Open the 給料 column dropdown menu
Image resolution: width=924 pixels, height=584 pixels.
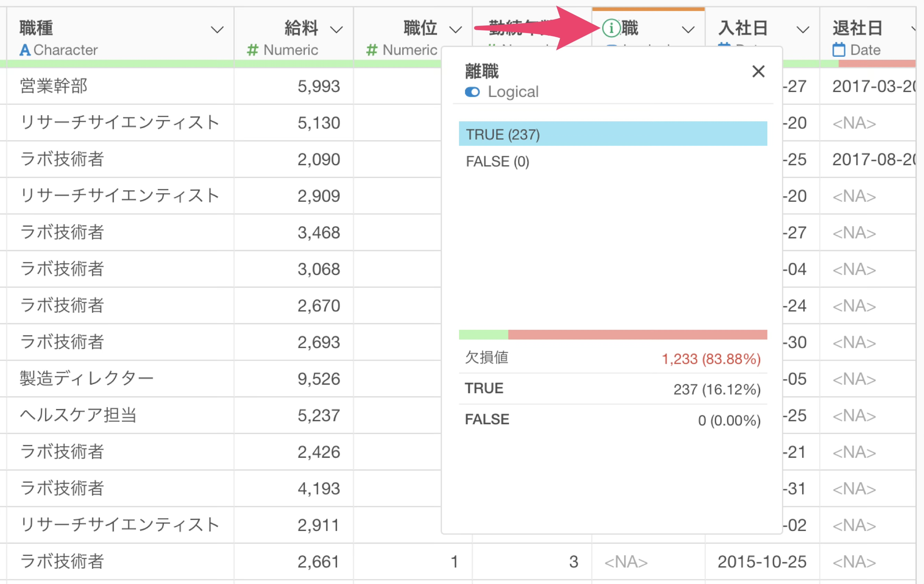click(336, 30)
